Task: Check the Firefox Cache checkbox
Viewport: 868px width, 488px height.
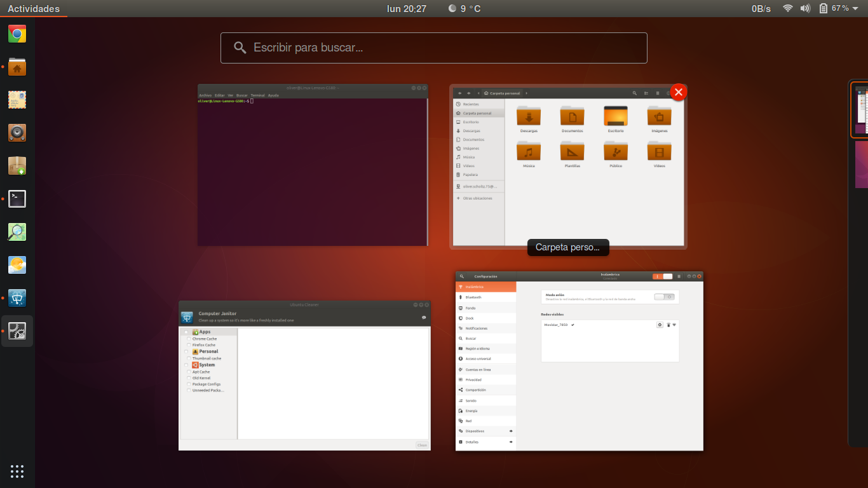Action: click(189, 345)
